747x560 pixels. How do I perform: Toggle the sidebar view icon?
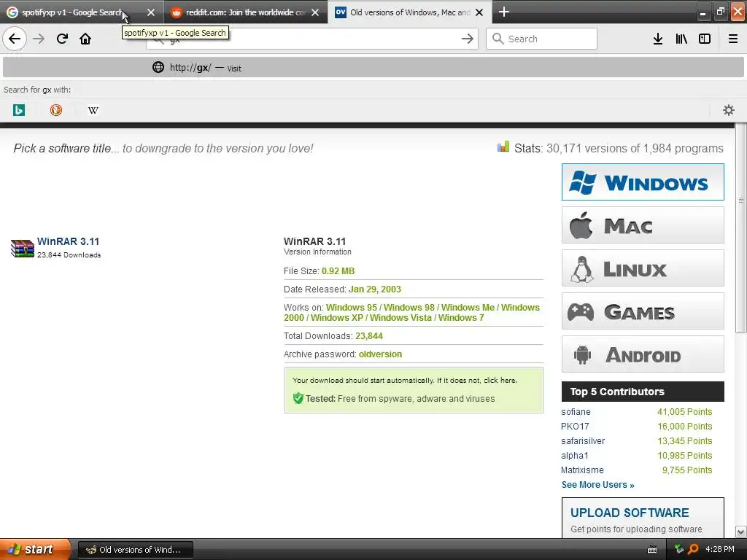pyautogui.click(x=705, y=39)
